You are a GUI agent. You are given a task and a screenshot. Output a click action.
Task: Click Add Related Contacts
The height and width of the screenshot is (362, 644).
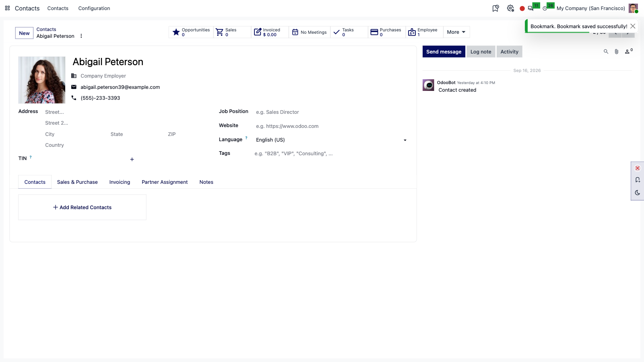point(83,208)
